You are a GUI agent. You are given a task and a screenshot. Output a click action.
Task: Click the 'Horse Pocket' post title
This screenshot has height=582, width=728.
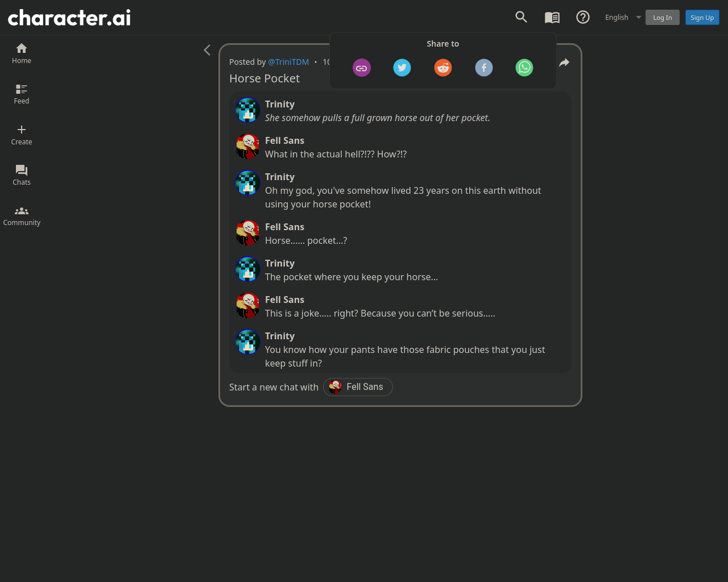264,78
